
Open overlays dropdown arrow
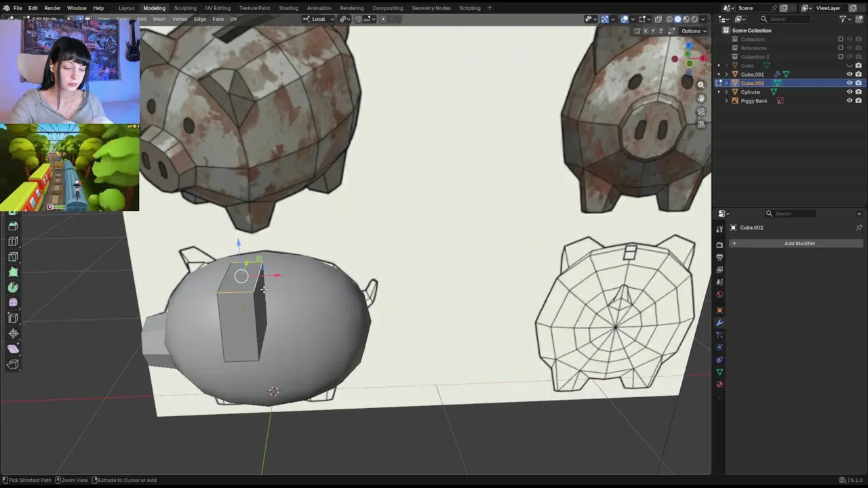pos(632,19)
